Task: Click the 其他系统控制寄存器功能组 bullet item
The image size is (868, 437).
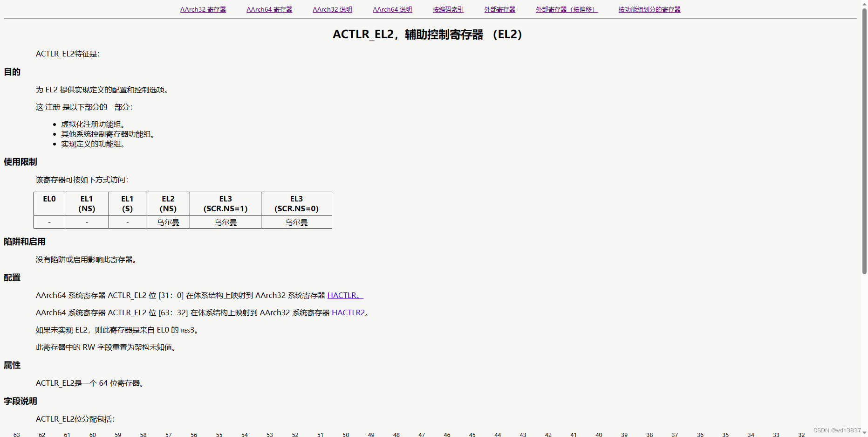Action: coord(108,134)
